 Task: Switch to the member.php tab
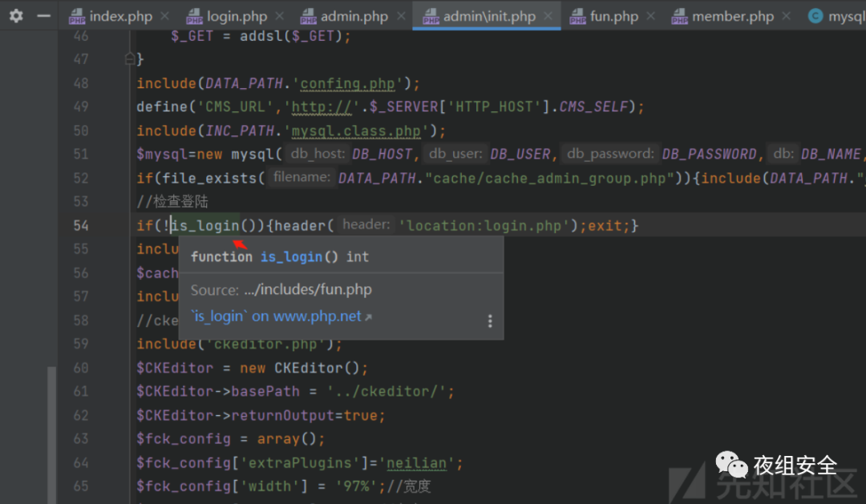pos(732,17)
